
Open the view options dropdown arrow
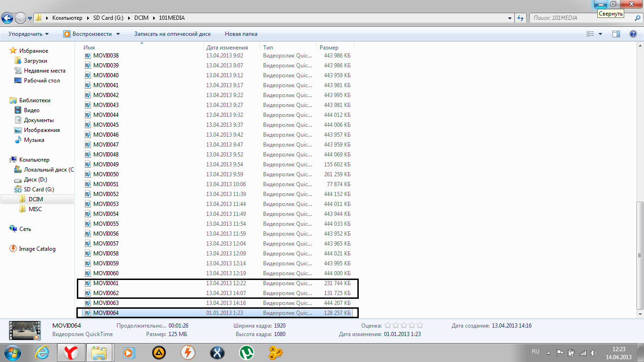coord(600,34)
